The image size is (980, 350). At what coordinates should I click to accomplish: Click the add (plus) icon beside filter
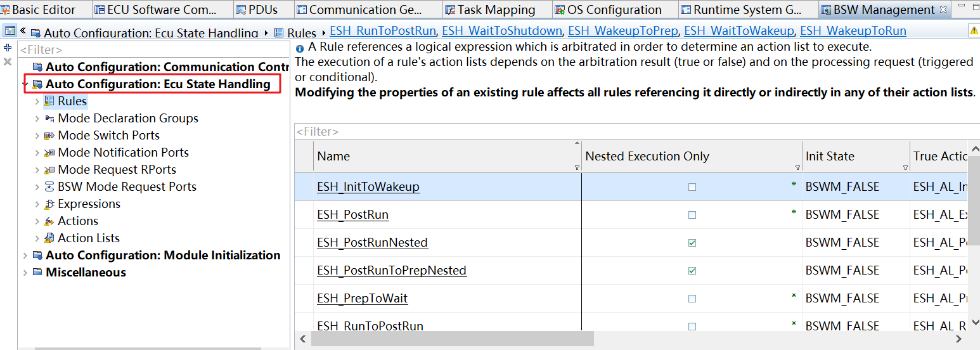tap(8, 48)
